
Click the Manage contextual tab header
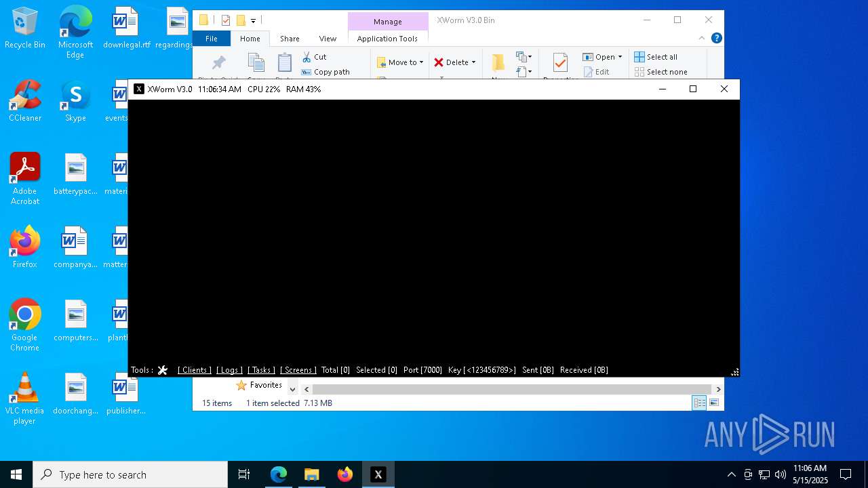388,22
